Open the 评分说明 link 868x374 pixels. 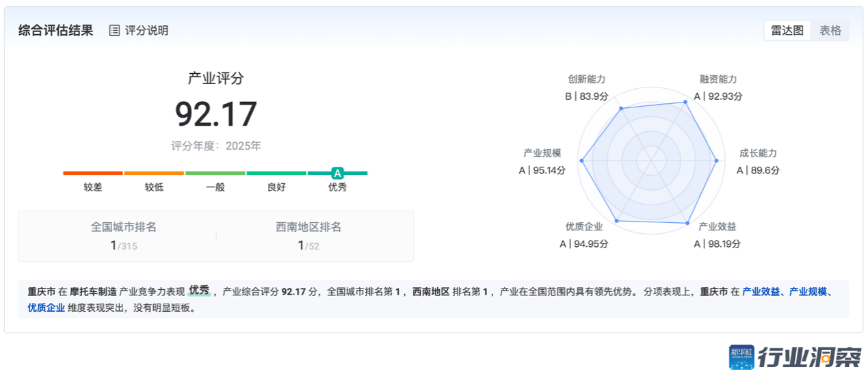click(x=146, y=31)
